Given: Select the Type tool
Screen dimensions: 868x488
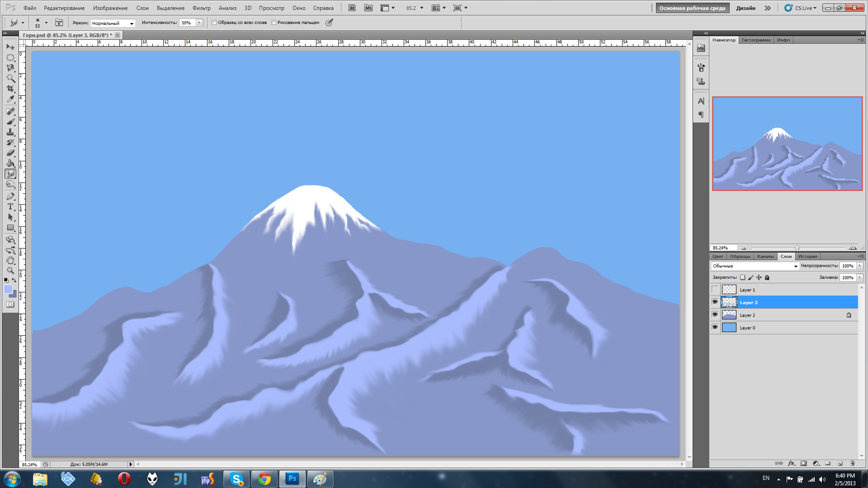Looking at the screenshot, I should coord(10,206).
